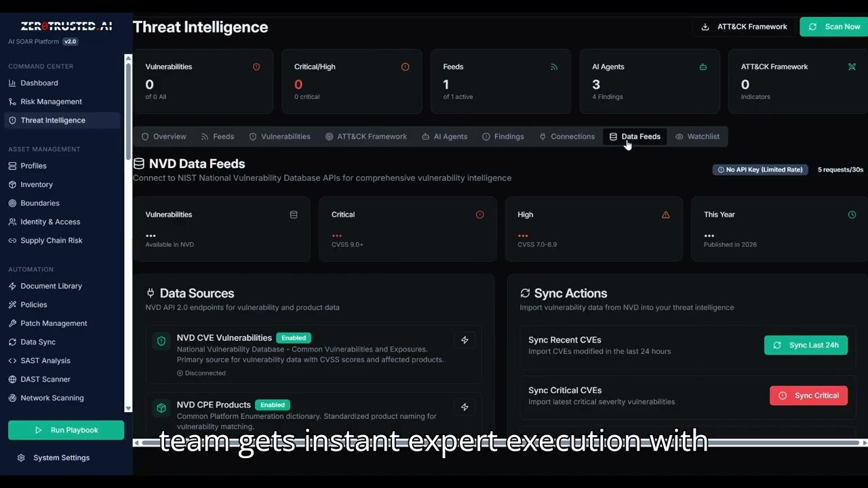Click the Feeds card RSS icon
The width and height of the screenshot is (868, 488).
[x=554, y=66]
